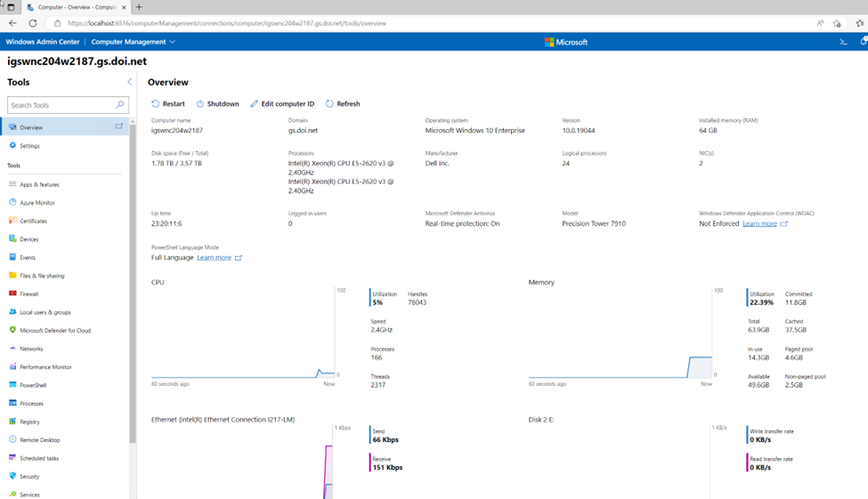Open browser tab actions menu icon
868x499 pixels.
[x=11, y=7]
